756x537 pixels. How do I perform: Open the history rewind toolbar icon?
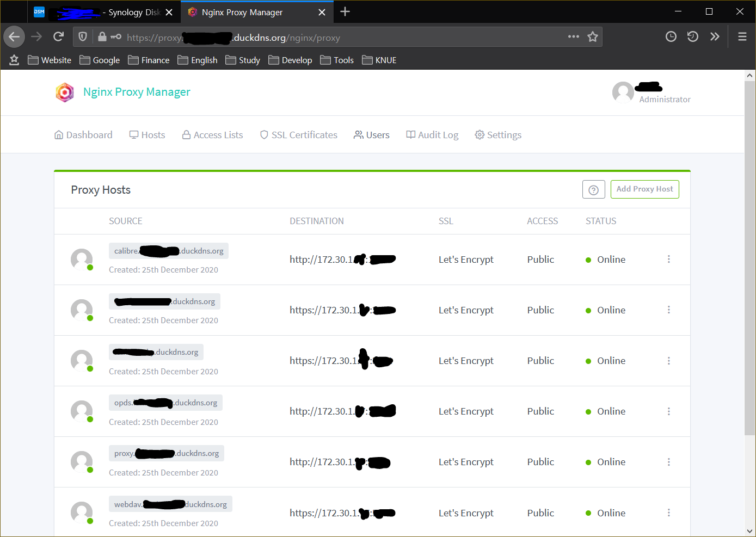693,37
